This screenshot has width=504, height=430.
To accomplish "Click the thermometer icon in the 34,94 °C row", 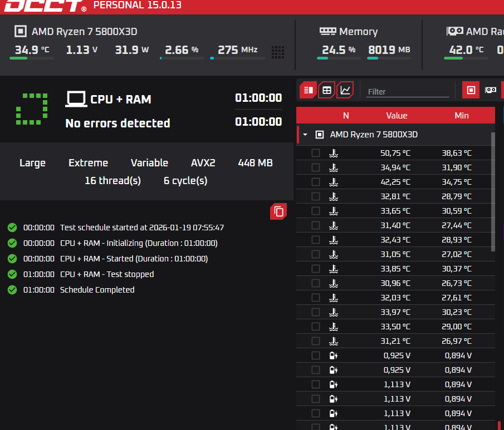I will pyautogui.click(x=334, y=167).
